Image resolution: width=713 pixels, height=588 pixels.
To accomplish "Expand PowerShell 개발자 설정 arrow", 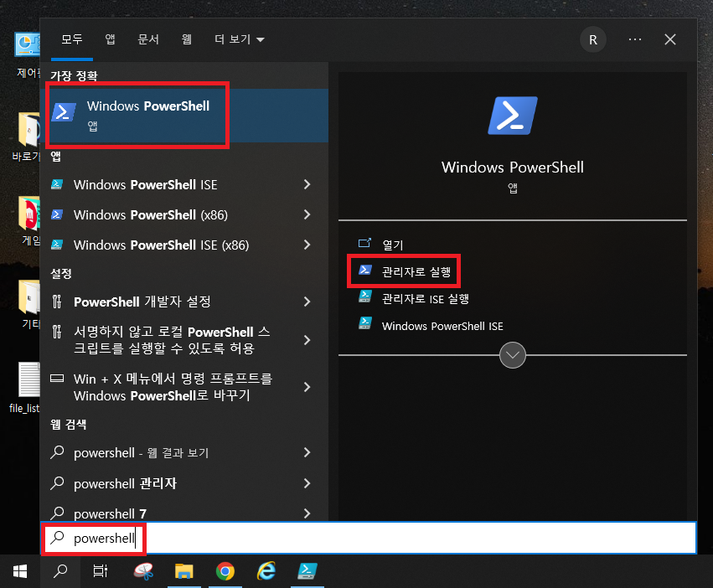I will click(307, 302).
